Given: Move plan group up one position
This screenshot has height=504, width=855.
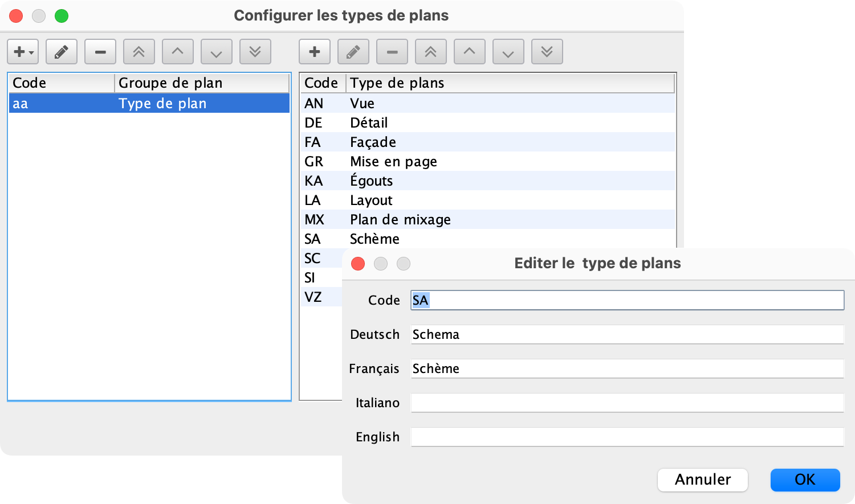Looking at the screenshot, I should click(178, 52).
